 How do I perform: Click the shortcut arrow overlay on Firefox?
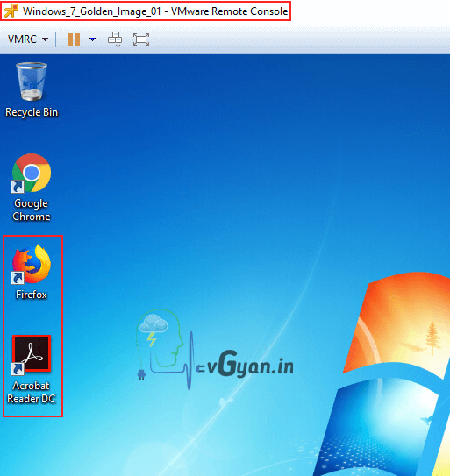pos(18,278)
